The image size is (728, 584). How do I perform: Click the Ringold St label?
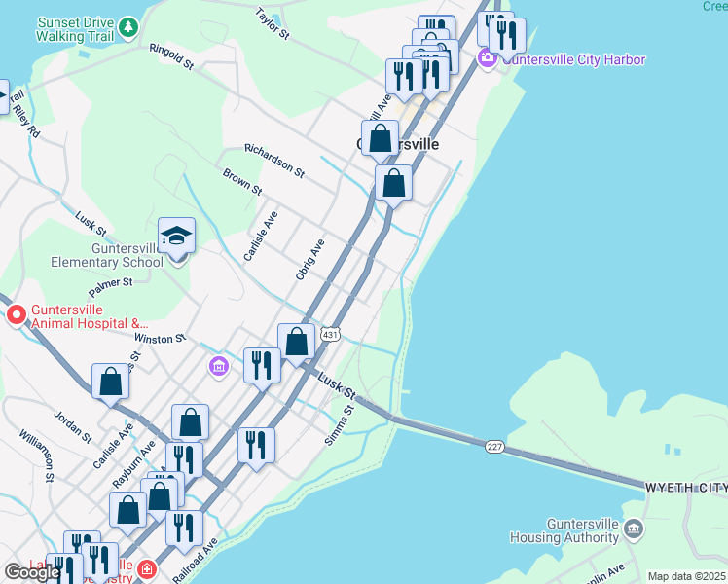click(x=171, y=56)
